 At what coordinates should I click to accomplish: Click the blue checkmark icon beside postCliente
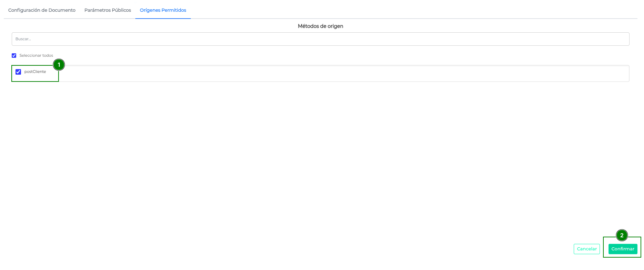(18, 72)
